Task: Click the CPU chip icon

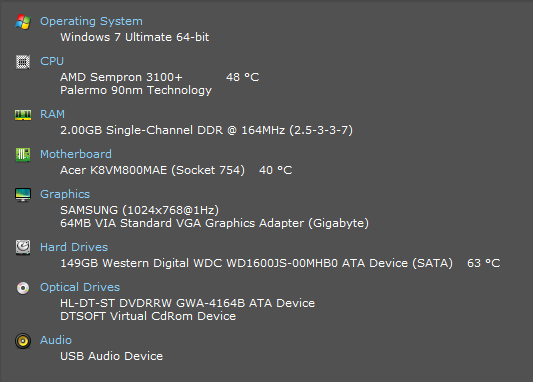Action: 23,62
